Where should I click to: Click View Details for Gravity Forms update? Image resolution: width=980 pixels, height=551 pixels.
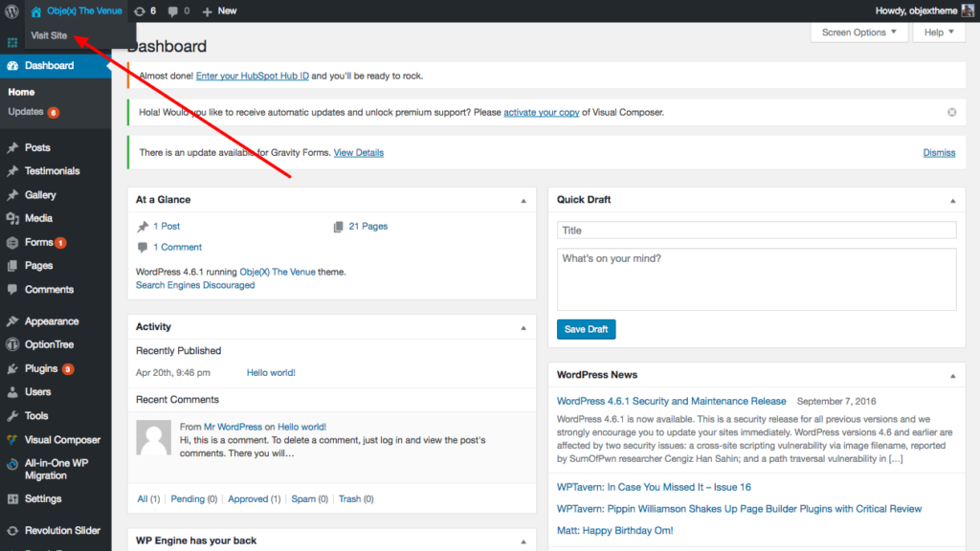pos(358,152)
